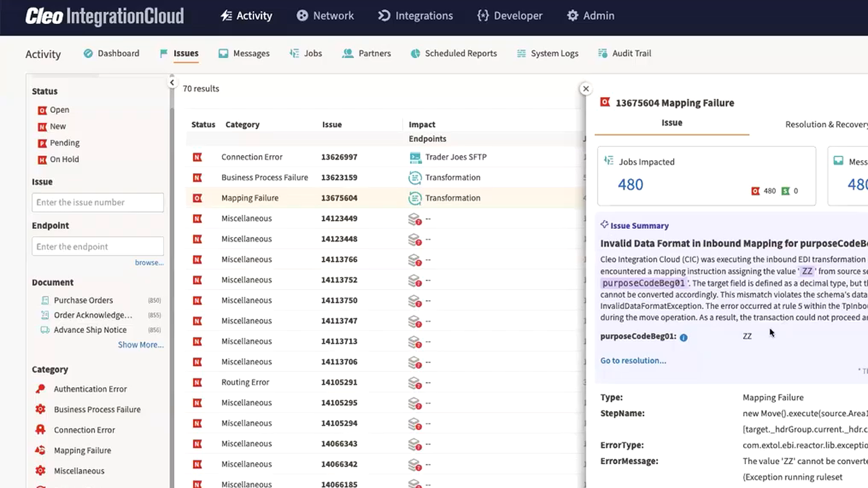
Task: Filter by Business Process Failure category icon
Action: [40, 409]
